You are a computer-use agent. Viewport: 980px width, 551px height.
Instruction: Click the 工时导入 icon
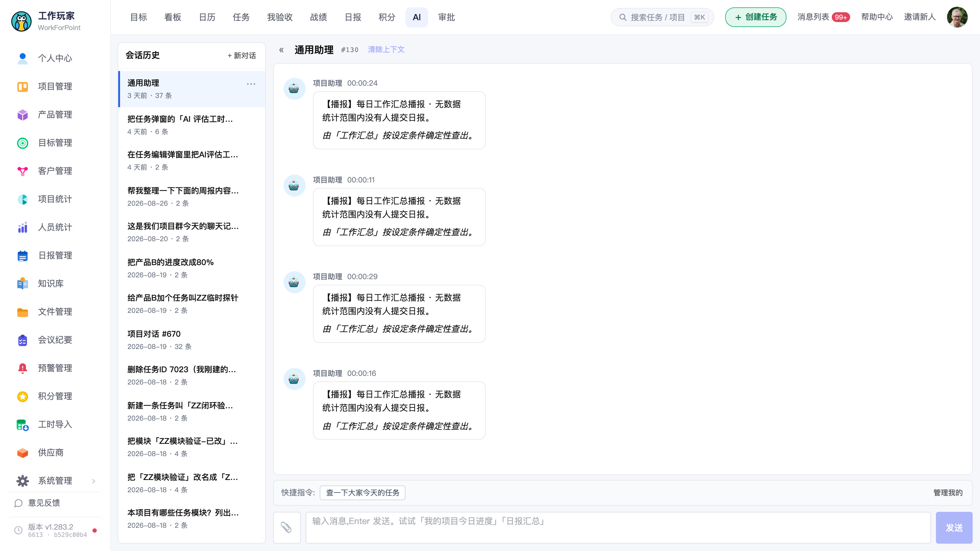[22, 425]
